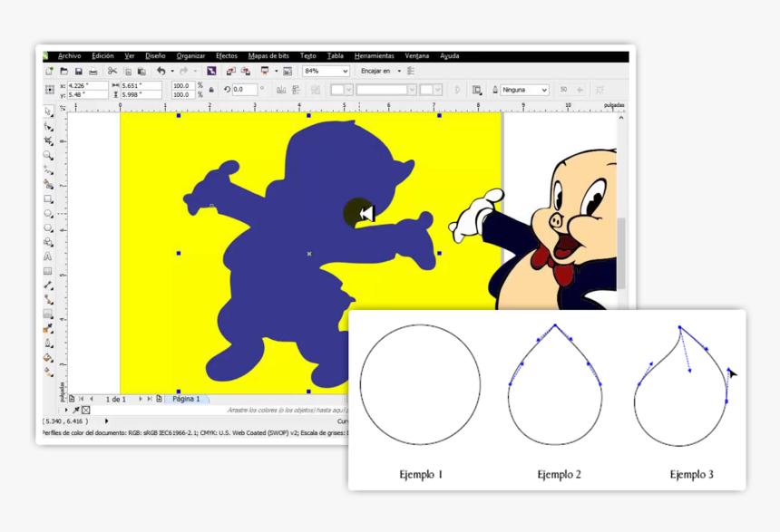
Task: Click the object origin grid selector
Action: coord(50,90)
